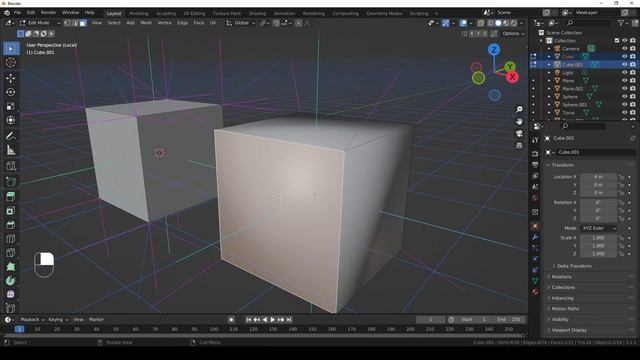Viewport: 640px width, 360px height.
Task: Select the Extrude Region tool
Action: pyautogui.click(x=11, y=197)
